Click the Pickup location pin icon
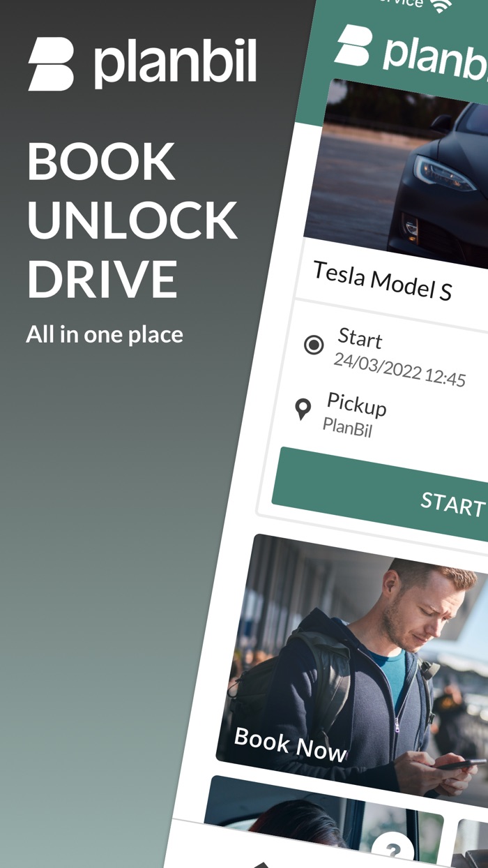Viewport: 488px width, 868px height. (x=303, y=409)
